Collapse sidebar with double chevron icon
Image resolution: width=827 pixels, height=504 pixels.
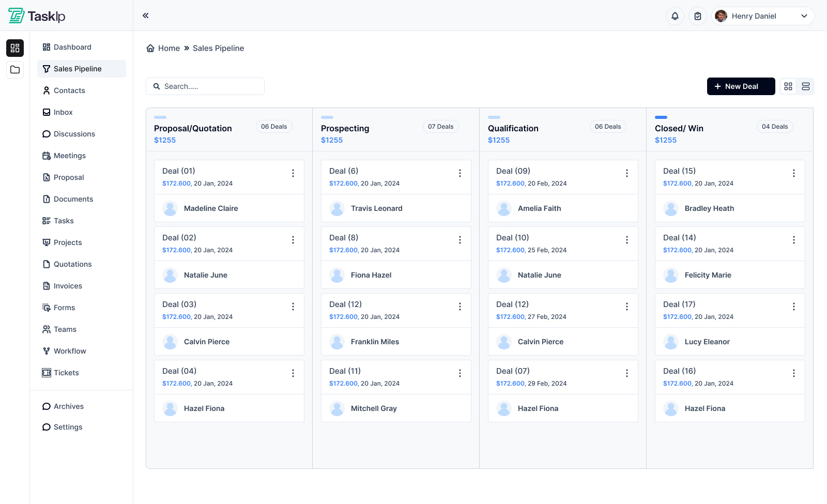(x=146, y=16)
